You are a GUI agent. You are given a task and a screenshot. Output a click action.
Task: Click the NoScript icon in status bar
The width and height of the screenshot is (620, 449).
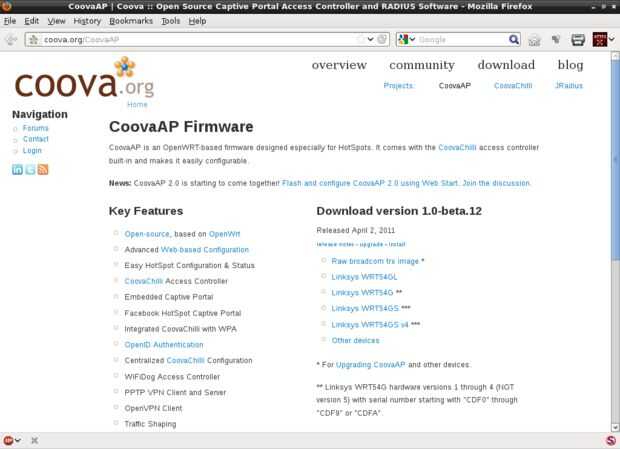611,440
